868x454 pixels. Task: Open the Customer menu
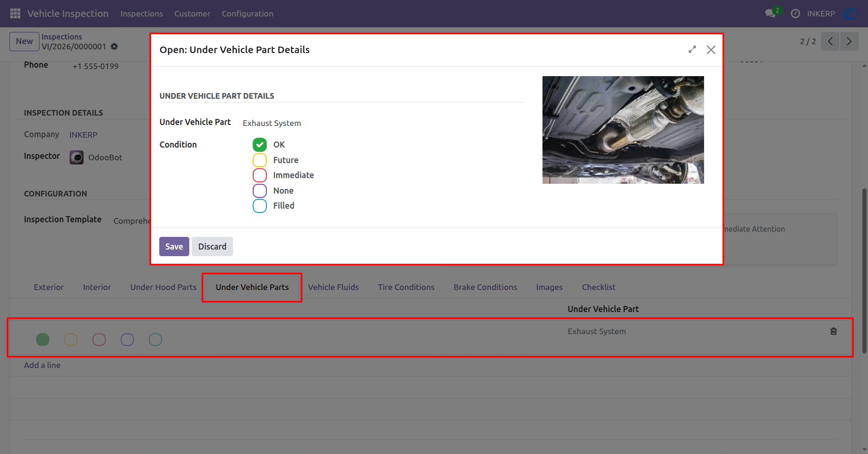coord(192,14)
